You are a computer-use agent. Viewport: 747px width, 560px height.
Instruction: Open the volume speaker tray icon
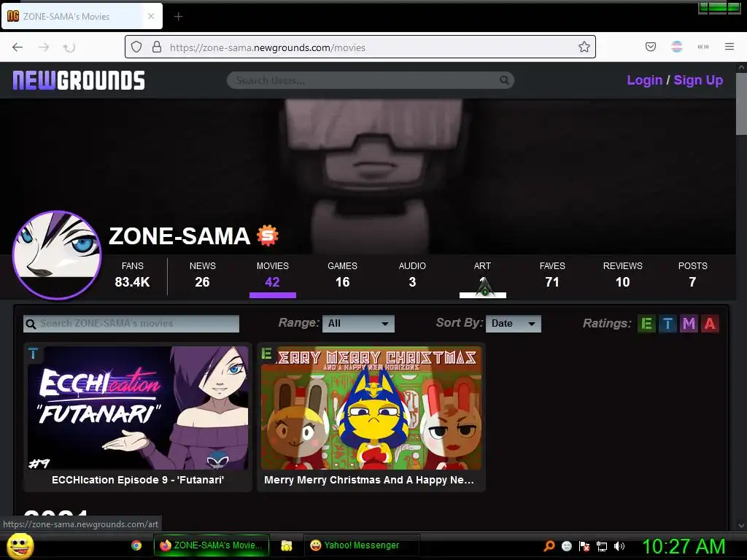619,546
